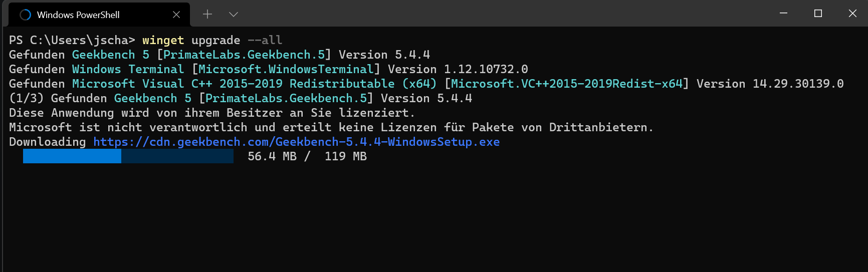This screenshot has width=868, height=272.
Task: Click the loading spinner icon in the PowerShell tab
Action: (x=25, y=15)
